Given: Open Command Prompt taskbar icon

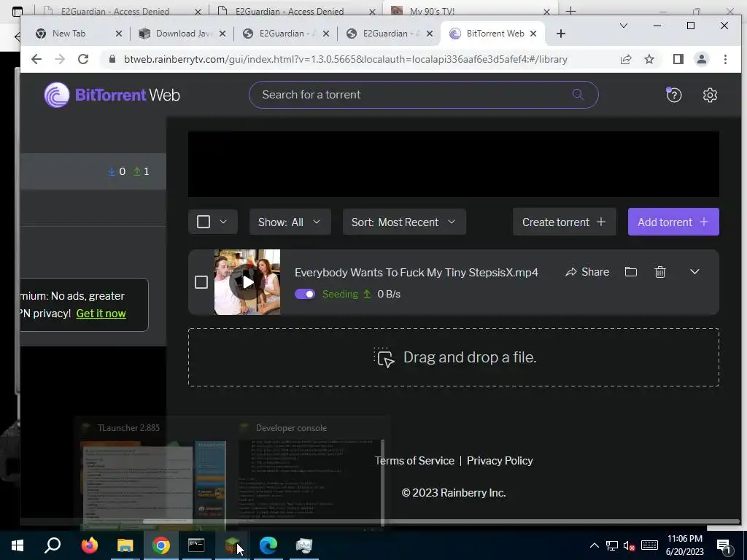Looking at the screenshot, I should [x=196, y=545].
